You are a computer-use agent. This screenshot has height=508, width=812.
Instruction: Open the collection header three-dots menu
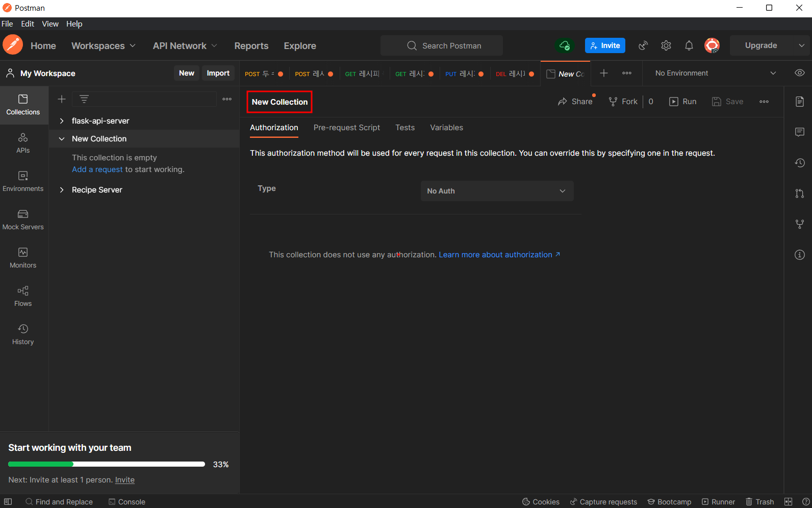point(764,102)
